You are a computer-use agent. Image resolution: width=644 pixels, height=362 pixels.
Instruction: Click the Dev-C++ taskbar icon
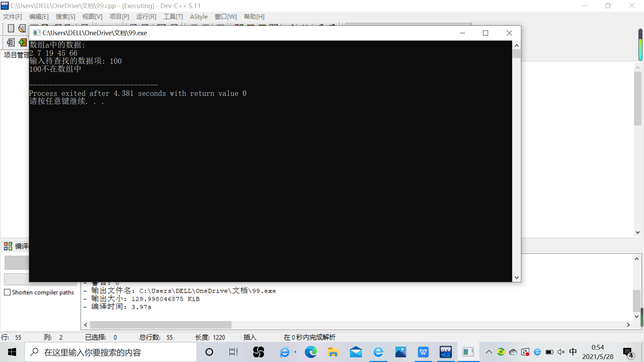[x=445, y=352]
